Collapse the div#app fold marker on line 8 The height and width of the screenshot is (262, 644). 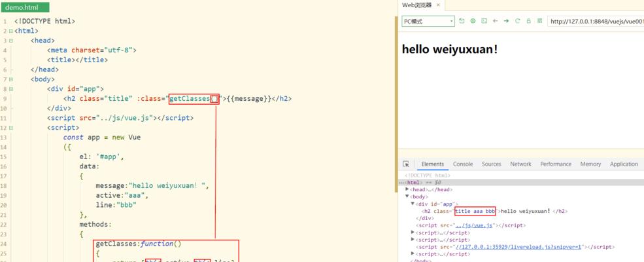click(10, 89)
